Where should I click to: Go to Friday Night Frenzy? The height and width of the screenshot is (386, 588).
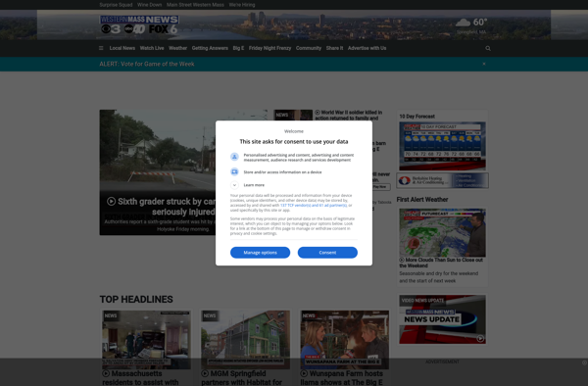[270, 48]
